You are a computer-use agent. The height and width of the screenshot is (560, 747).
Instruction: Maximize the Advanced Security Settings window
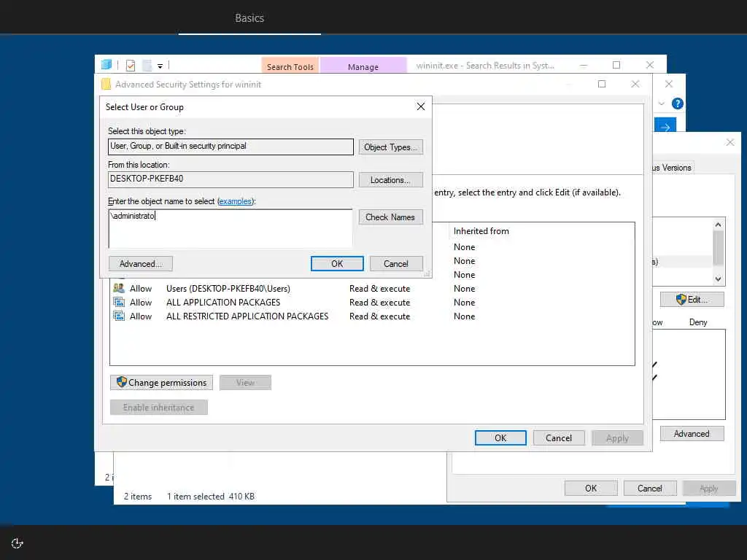coord(602,85)
